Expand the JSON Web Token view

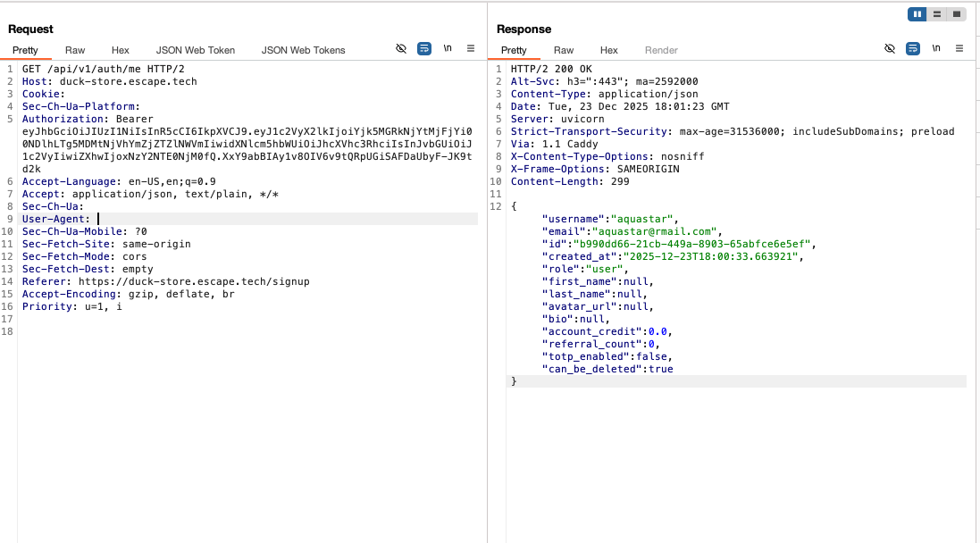pos(196,50)
